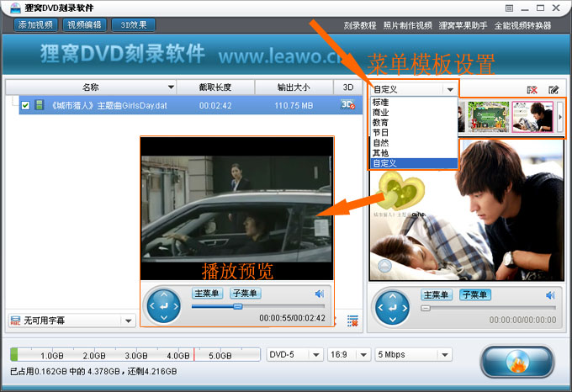The width and height of the screenshot is (572, 392).
Task: Choose the pink-framed couple template thumbnail
Action: pyautogui.click(x=532, y=117)
